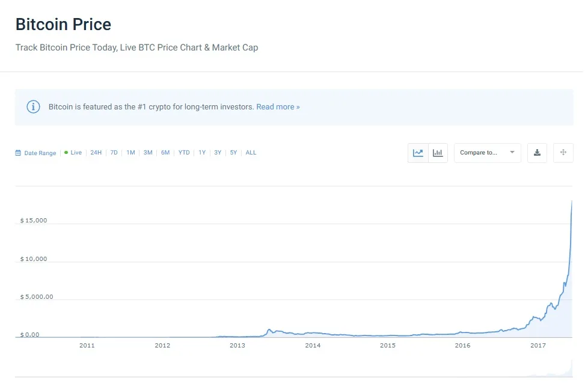Click the 2016 year label

coord(463,346)
